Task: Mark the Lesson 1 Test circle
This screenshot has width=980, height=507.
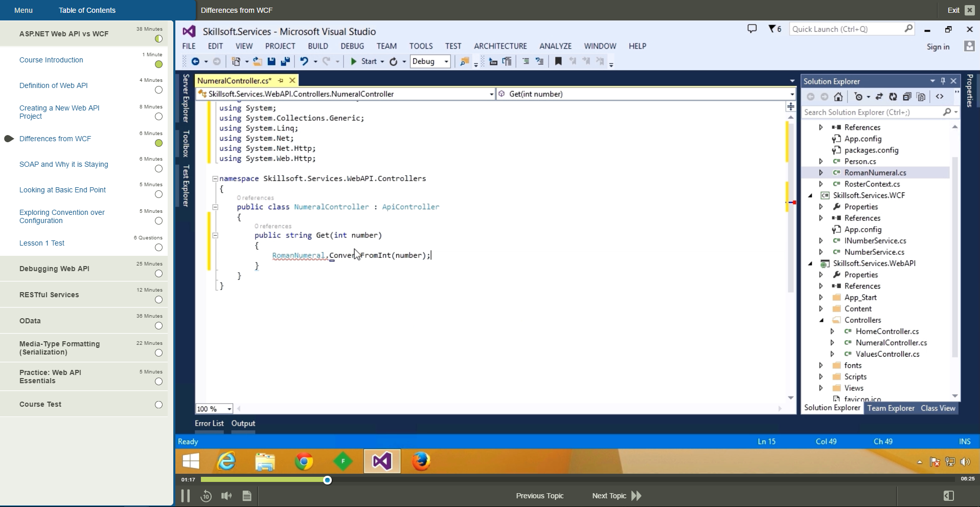Action: point(158,248)
